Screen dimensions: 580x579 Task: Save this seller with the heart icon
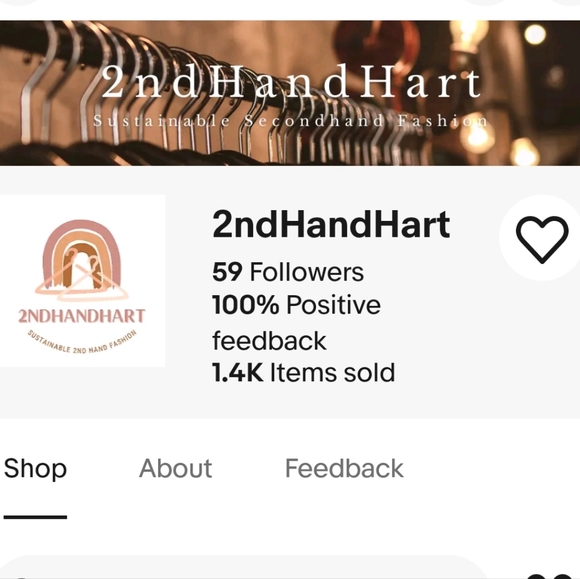[542, 238]
